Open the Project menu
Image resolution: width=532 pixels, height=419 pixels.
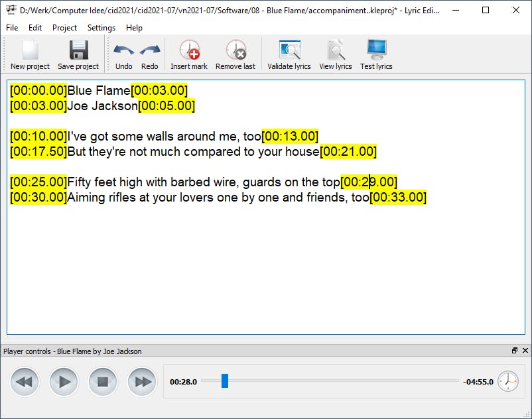[x=64, y=28]
